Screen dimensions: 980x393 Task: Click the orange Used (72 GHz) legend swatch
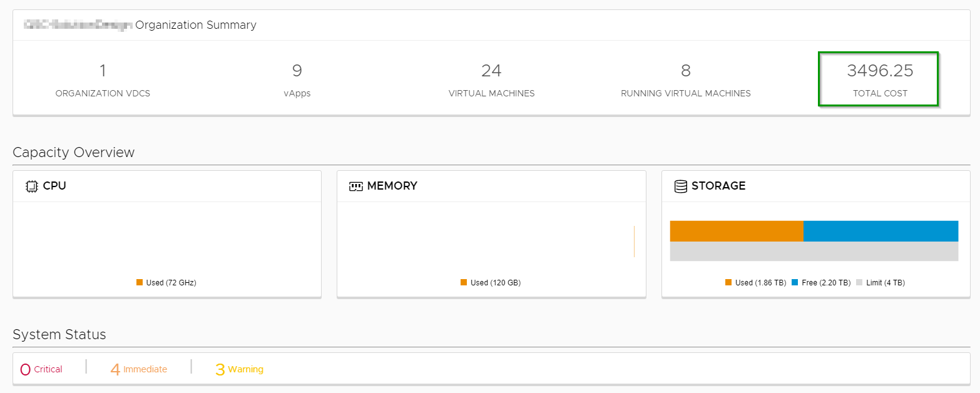(x=140, y=282)
